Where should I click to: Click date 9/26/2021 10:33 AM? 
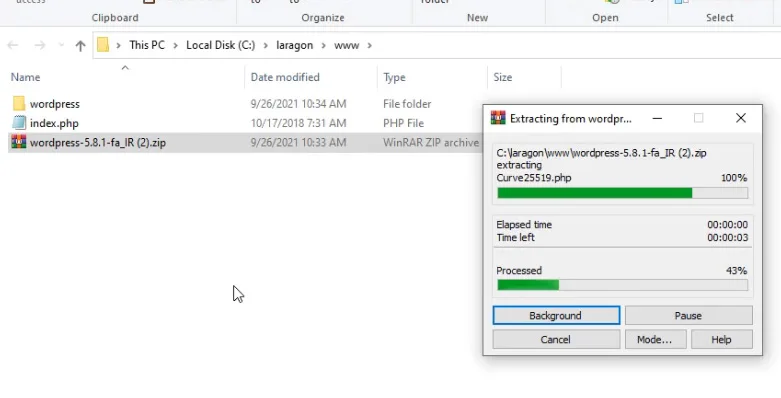tap(298, 142)
